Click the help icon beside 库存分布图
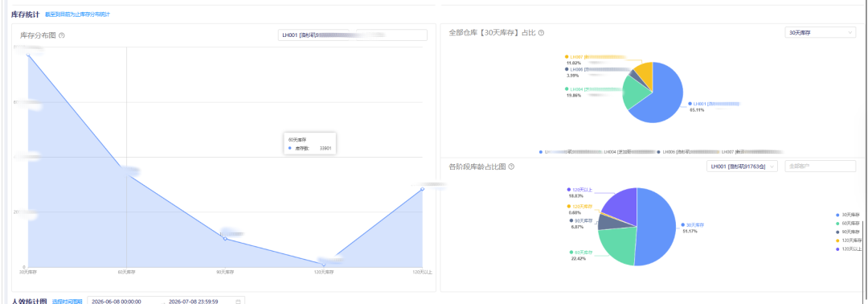868x304 pixels. 62,35
